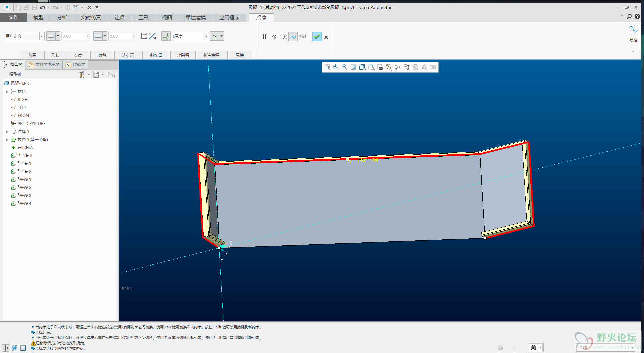Expand the 拉伸 1(第一个壁) tree node
The width and height of the screenshot is (644, 353).
point(7,140)
